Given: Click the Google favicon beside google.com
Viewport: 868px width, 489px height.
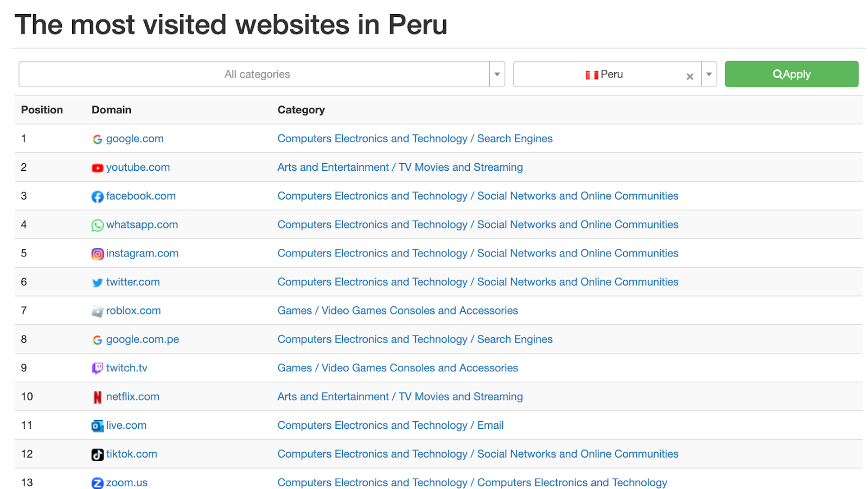Looking at the screenshot, I should pos(97,139).
